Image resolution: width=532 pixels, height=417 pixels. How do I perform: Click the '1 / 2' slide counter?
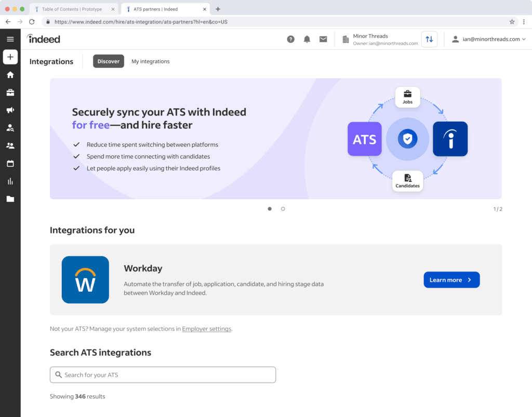pyautogui.click(x=498, y=209)
